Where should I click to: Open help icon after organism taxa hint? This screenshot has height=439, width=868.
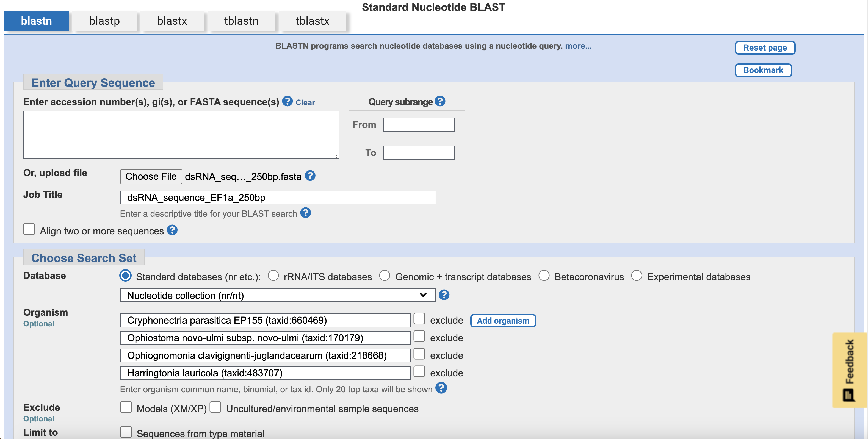pos(441,388)
